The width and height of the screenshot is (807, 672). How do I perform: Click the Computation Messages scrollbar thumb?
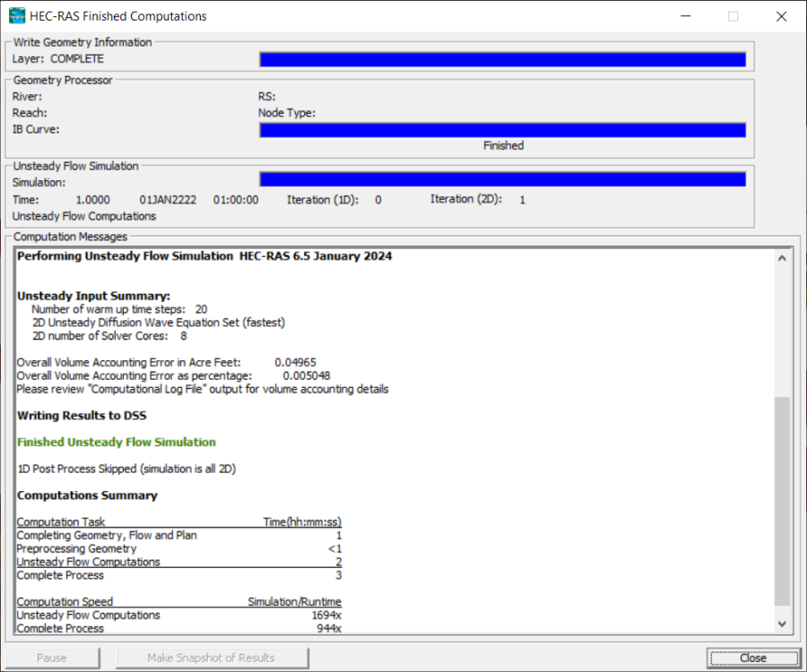click(782, 501)
